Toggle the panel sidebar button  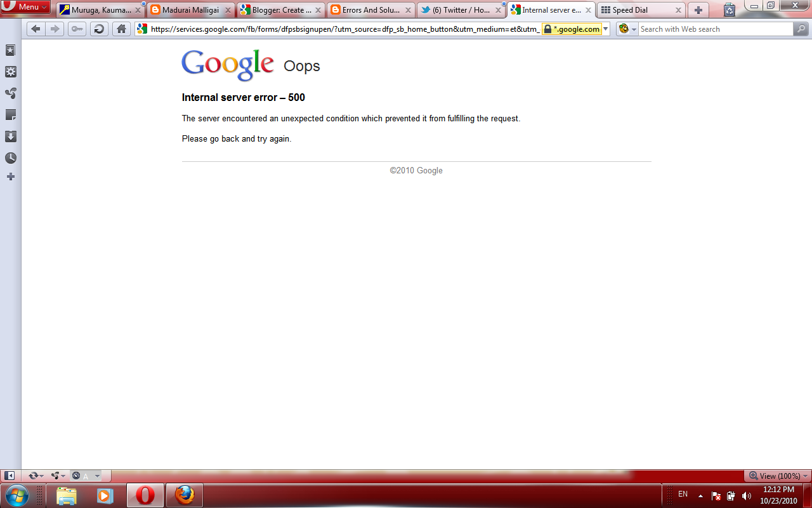[10, 476]
